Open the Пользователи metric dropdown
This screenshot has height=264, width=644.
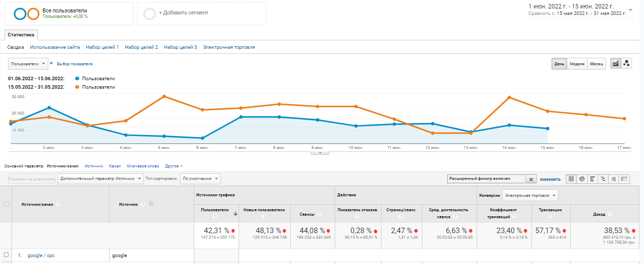[28, 64]
